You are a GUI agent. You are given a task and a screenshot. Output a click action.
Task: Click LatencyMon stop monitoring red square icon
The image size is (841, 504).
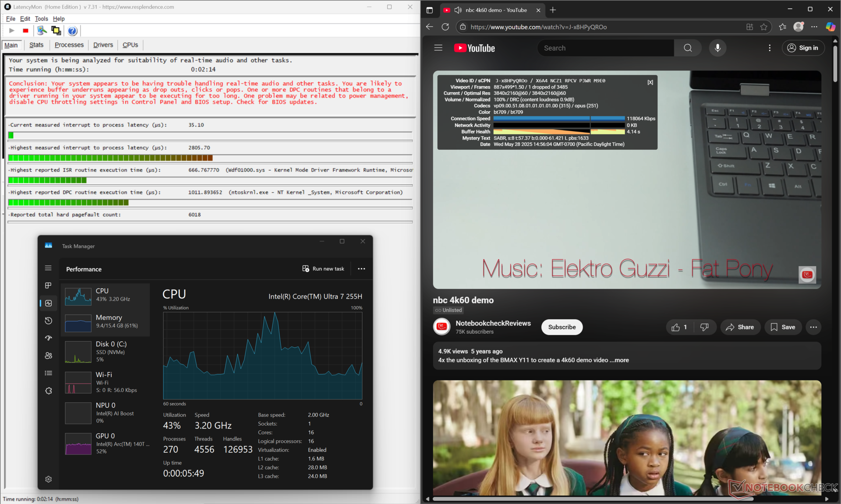pos(26,31)
